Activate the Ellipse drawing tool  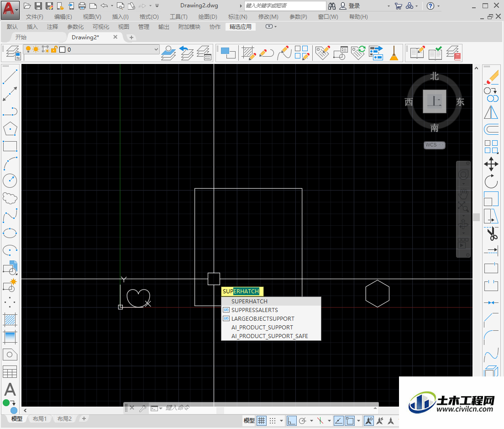coord(10,233)
